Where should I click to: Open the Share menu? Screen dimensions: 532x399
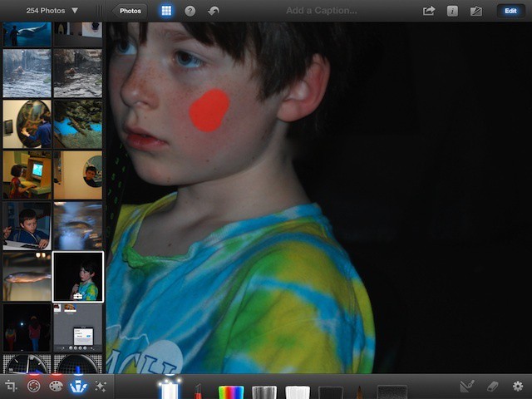point(429,11)
